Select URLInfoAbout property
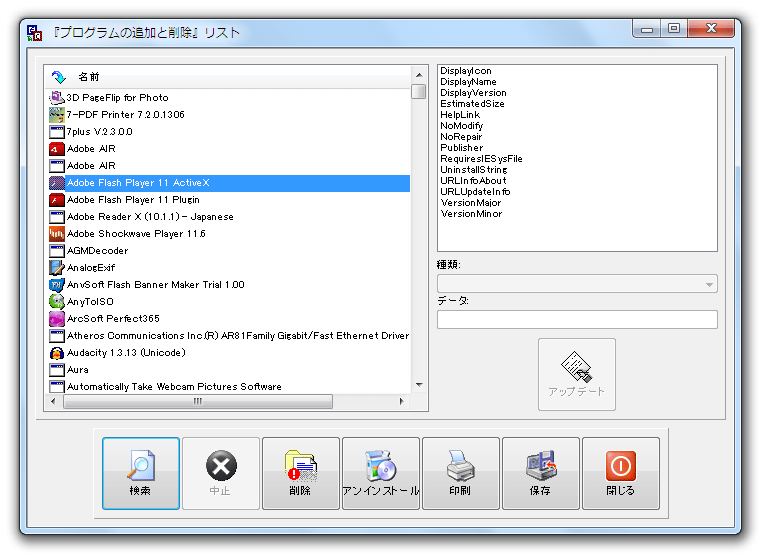765x556 pixels. [x=473, y=181]
